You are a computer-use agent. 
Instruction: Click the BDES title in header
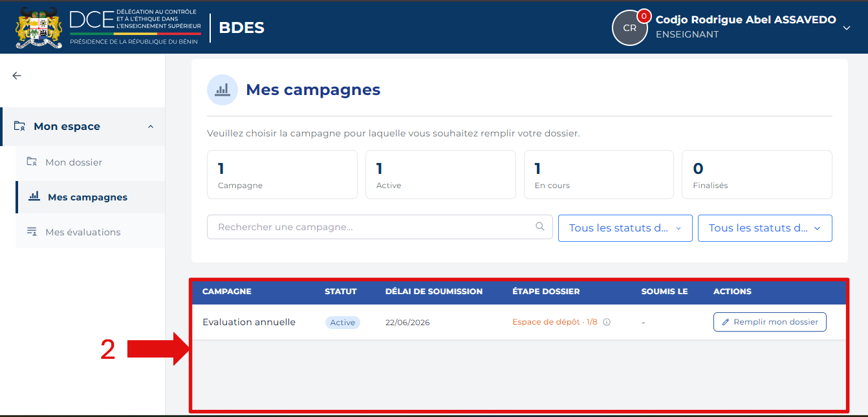(x=242, y=28)
